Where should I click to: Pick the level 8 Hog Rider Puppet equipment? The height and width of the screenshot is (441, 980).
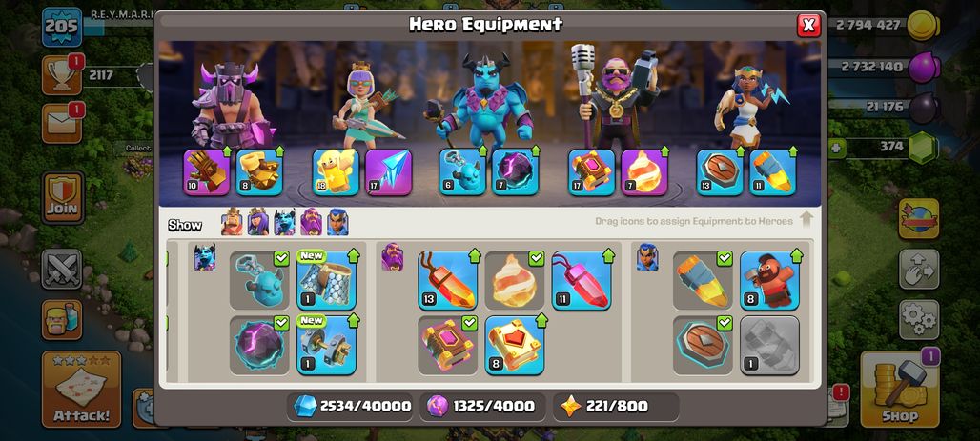tap(769, 280)
